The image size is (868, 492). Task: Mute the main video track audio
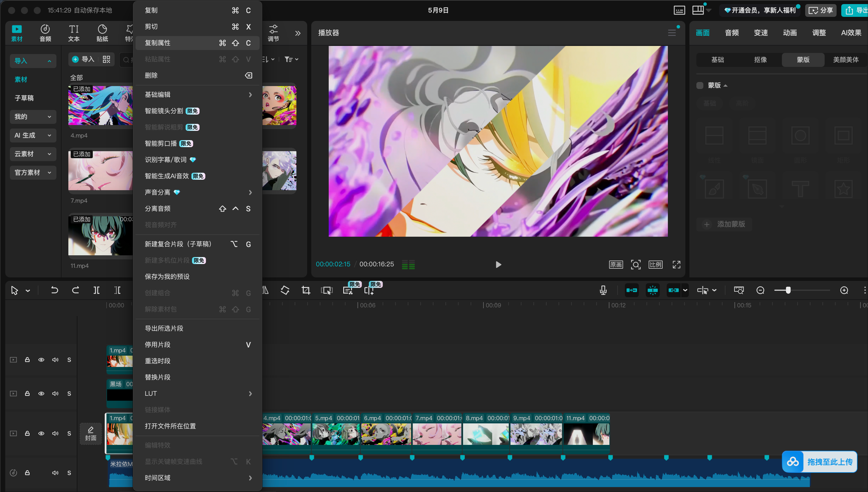coord(55,433)
